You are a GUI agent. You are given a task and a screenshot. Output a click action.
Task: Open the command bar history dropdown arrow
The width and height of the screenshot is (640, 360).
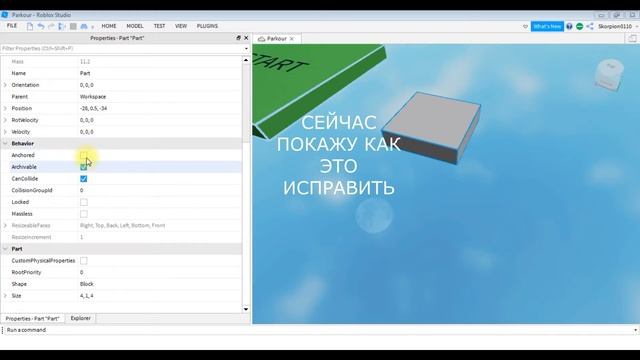point(635,330)
